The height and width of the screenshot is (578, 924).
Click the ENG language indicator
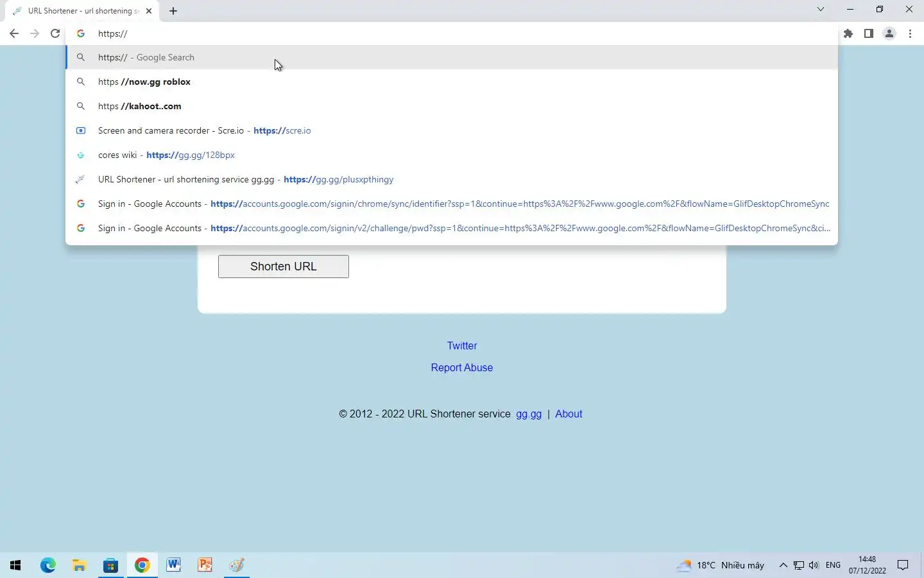[833, 565]
